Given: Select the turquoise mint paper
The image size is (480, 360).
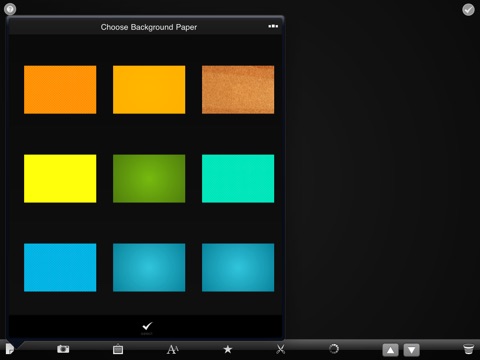Looking at the screenshot, I should coord(238,178).
